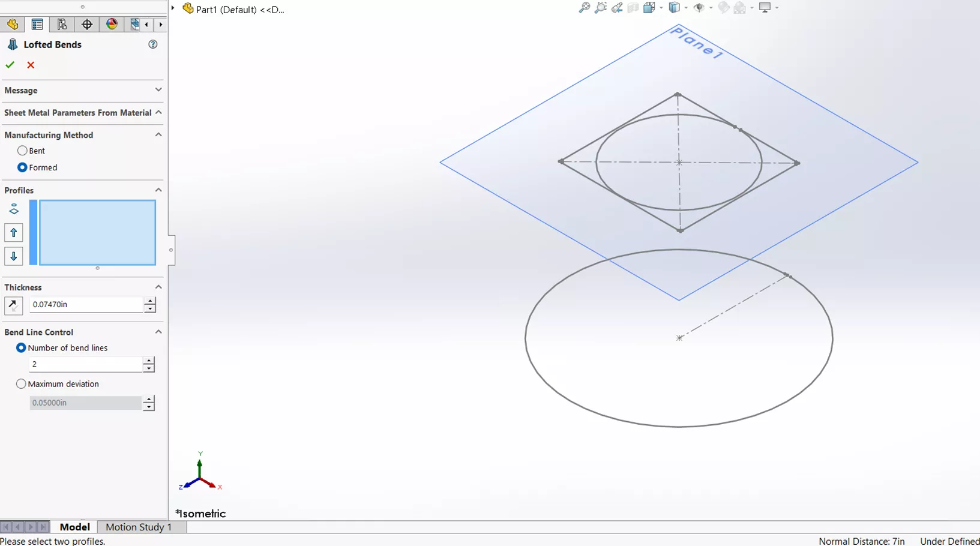Select the Bent manufacturing method

22,151
